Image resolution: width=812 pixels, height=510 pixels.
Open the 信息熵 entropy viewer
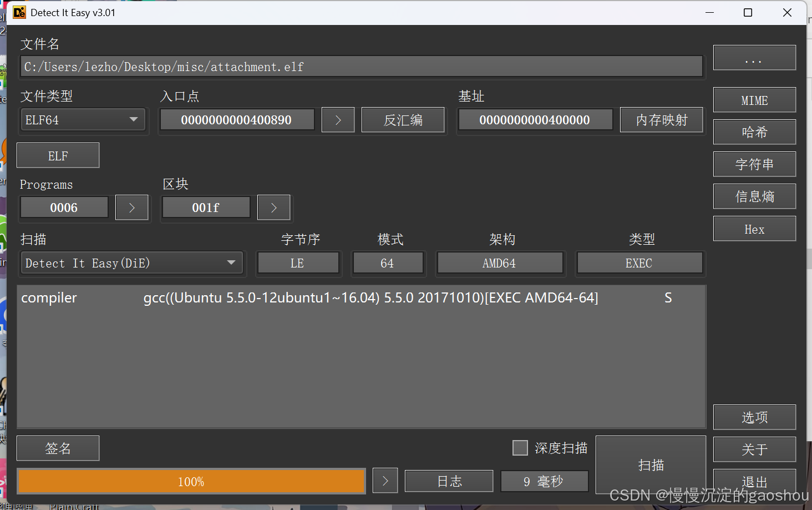pos(754,196)
